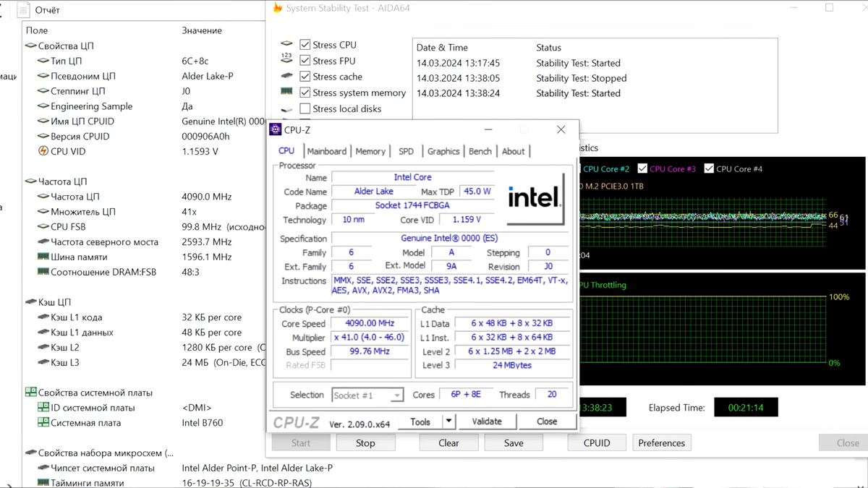Click the Поле column header
The height and width of the screenshot is (488, 868).
pyautogui.click(x=37, y=30)
